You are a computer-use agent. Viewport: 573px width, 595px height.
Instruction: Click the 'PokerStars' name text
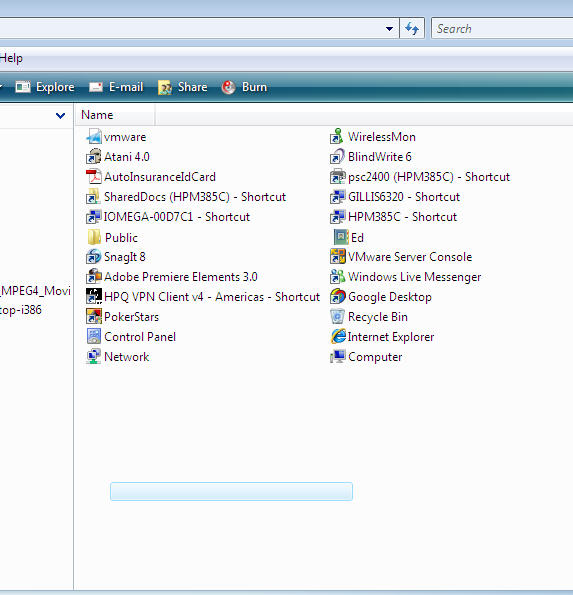click(x=131, y=317)
